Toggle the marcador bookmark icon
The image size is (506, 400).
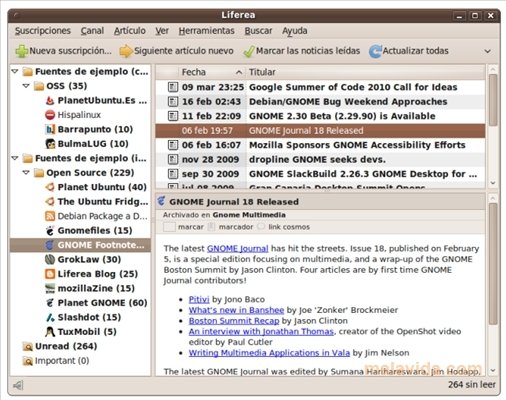(x=211, y=227)
